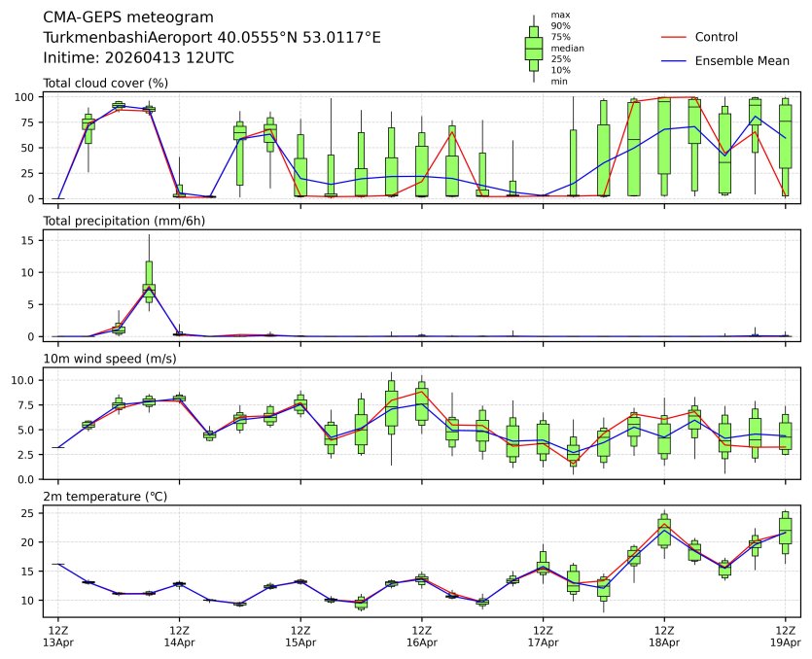Click the box-plot legend symbol
This screenshot has width=812, height=659.
tap(533, 49)
